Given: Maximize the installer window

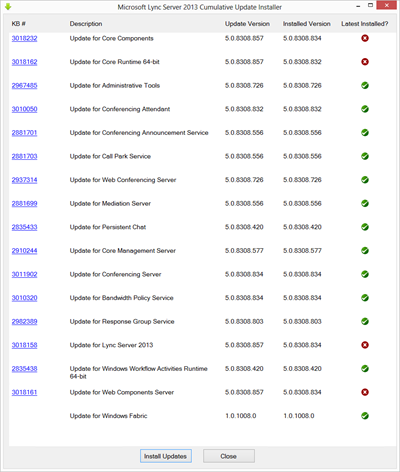Looking at the screenshot, I should (370, 5).
